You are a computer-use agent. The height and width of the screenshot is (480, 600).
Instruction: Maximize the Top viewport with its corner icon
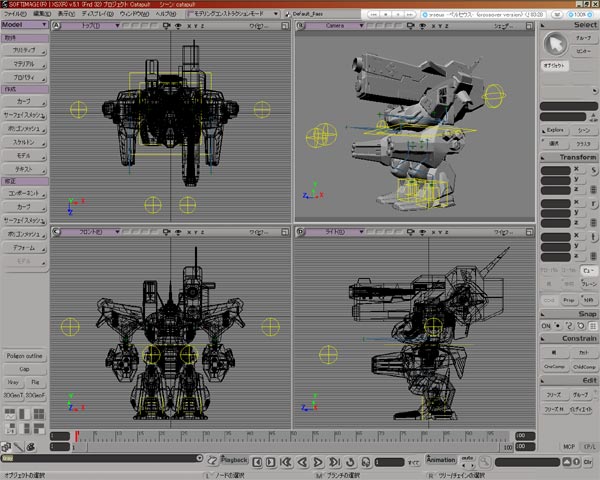point(285,26)
